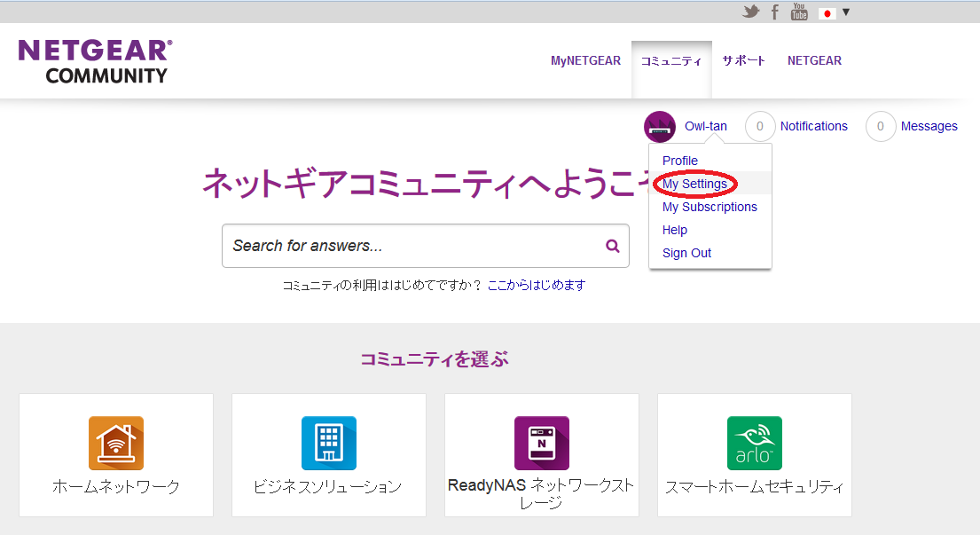Choose Profile from the user menu

[x=680, y=161]
